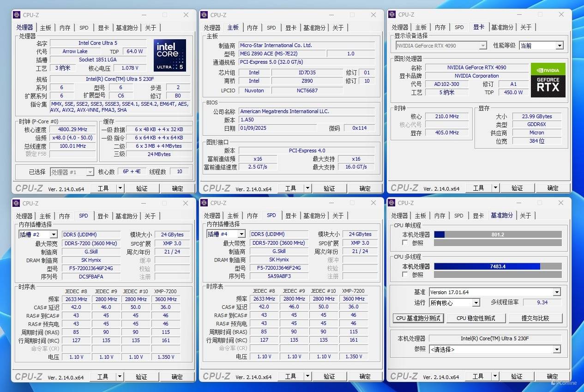The width and height of the screenshot is (584, 392).
Task: Switch to 主板 tab in the 处理器 window
Action: point(46,28)
